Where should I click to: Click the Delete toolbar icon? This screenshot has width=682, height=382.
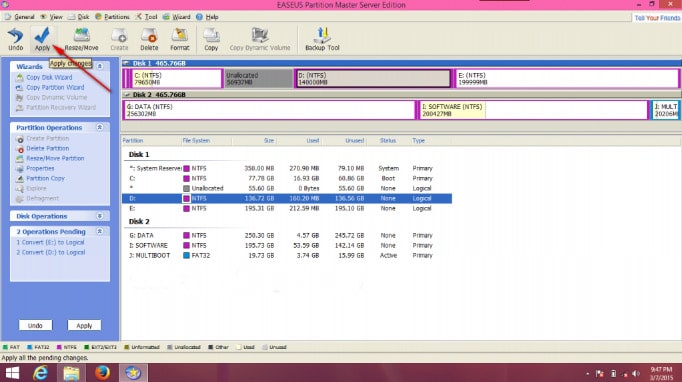(149, 39)
